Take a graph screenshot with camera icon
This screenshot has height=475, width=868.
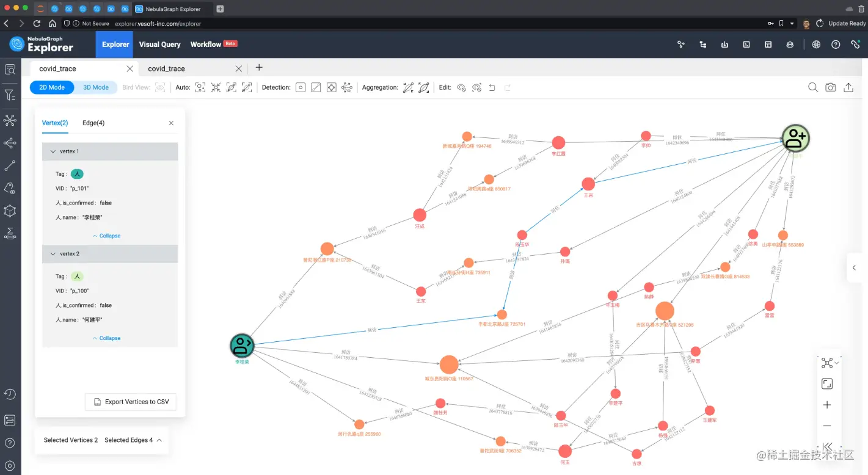click(x=831, y=87)
